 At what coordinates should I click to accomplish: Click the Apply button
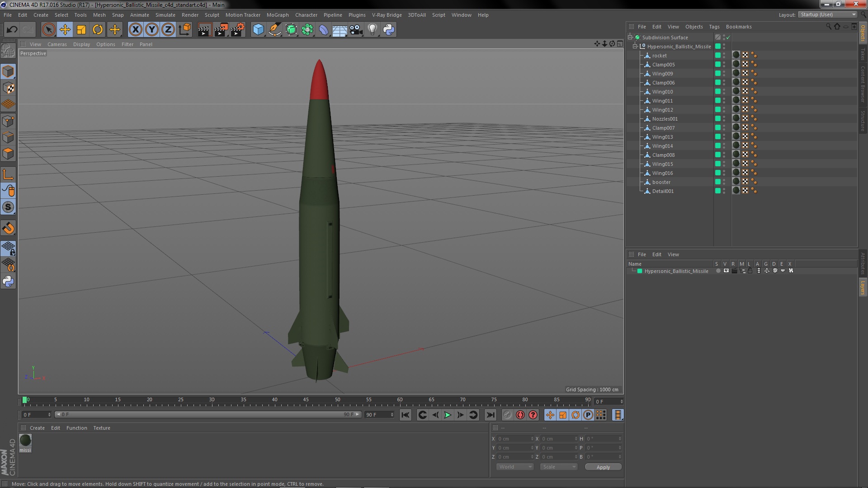[603, 467]
